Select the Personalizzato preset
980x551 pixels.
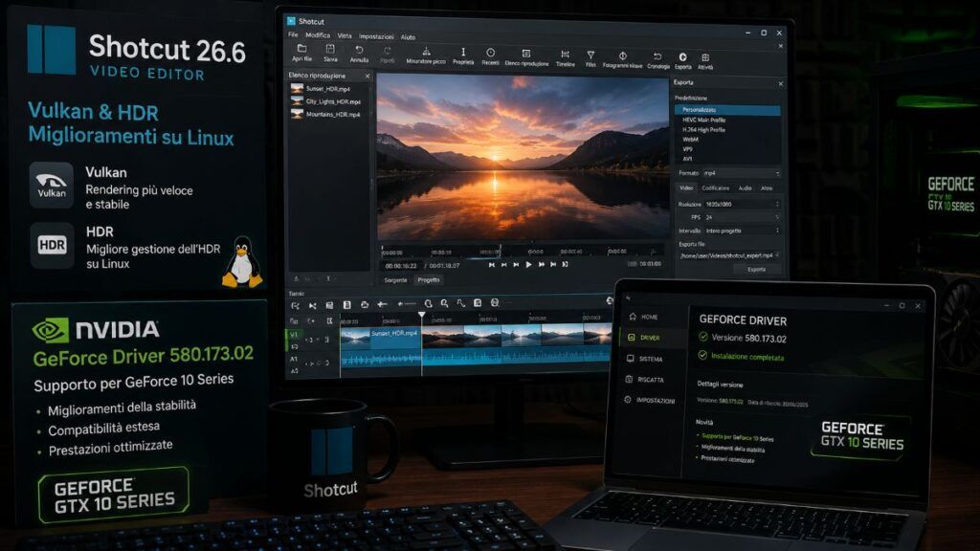click(728, 110)
